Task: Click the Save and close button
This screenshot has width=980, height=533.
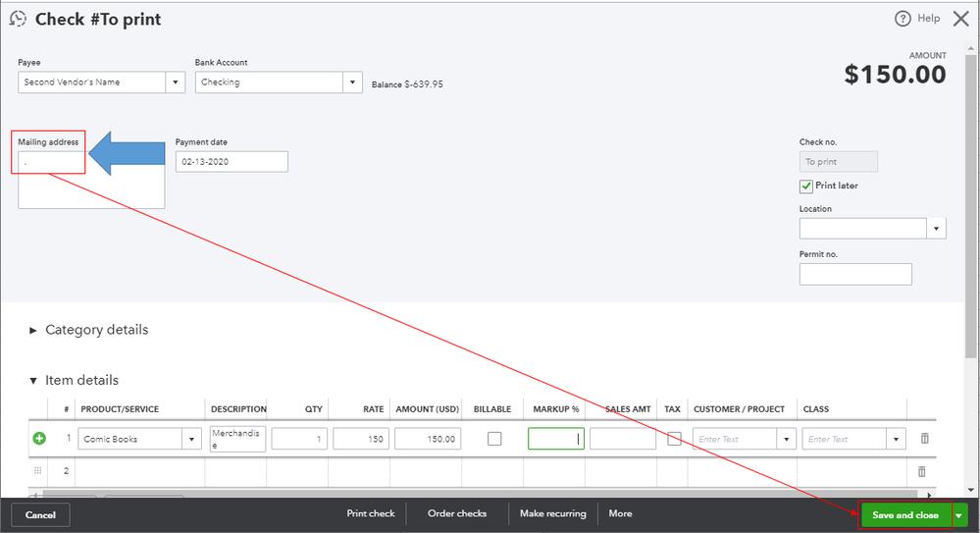Action: (905, 515)
